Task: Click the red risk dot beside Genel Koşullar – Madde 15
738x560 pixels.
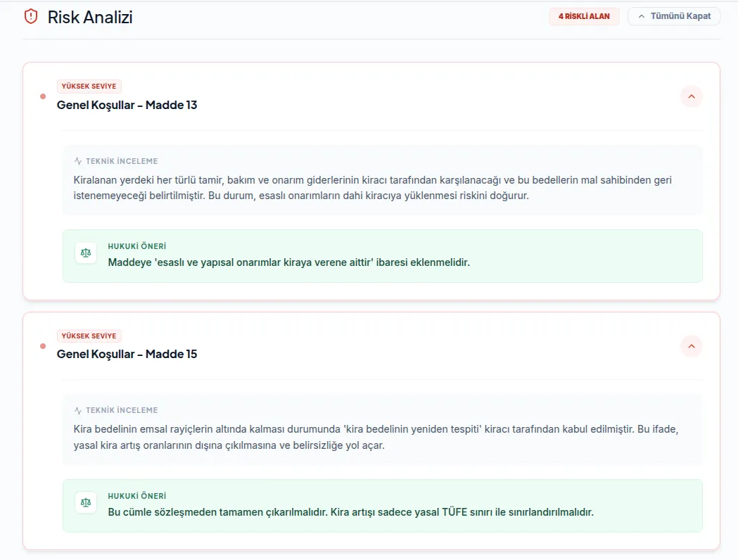Action: [x=43, y=345]
